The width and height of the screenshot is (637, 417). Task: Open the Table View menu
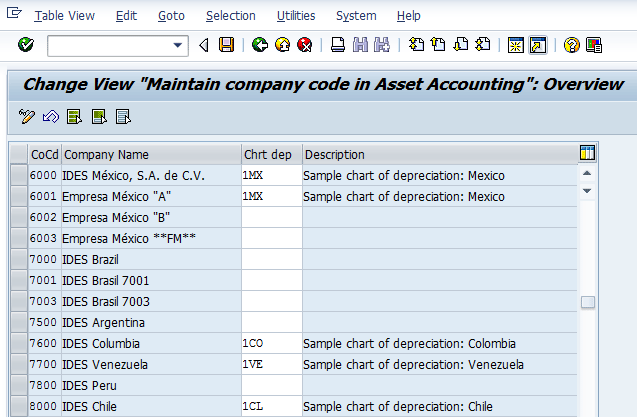click(x=64, y=16)
